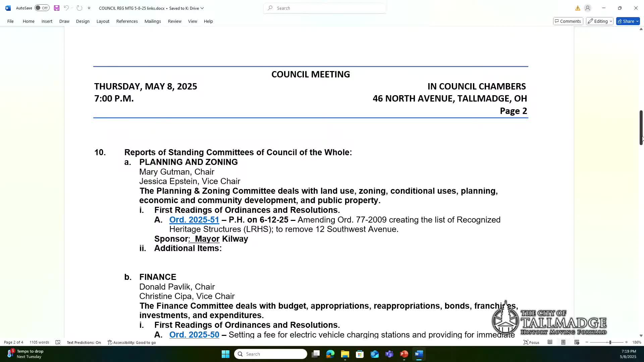The width and height of the screenshot is (644, 362).
Task: Click the Save icon in title bar
Action: (56, 8)
